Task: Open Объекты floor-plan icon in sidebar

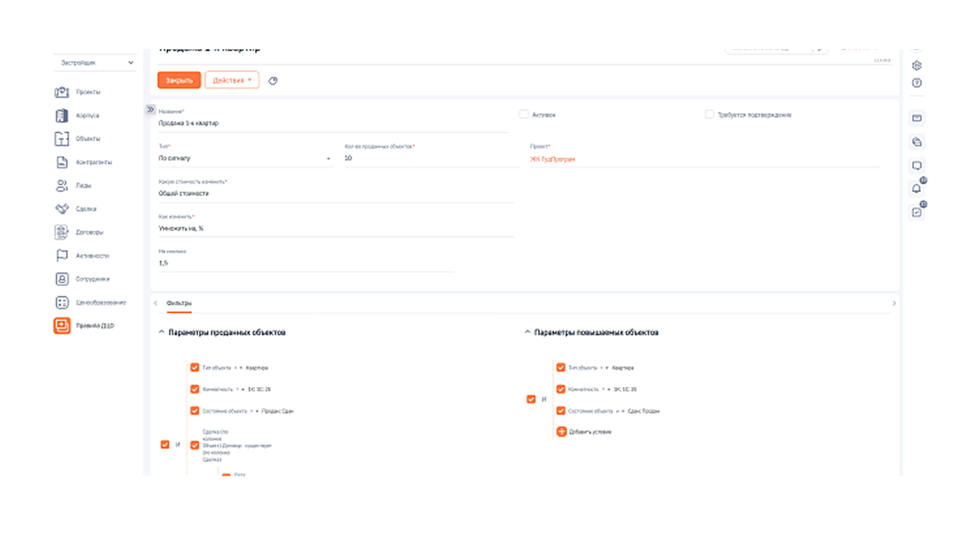Action: click(62, 139)
